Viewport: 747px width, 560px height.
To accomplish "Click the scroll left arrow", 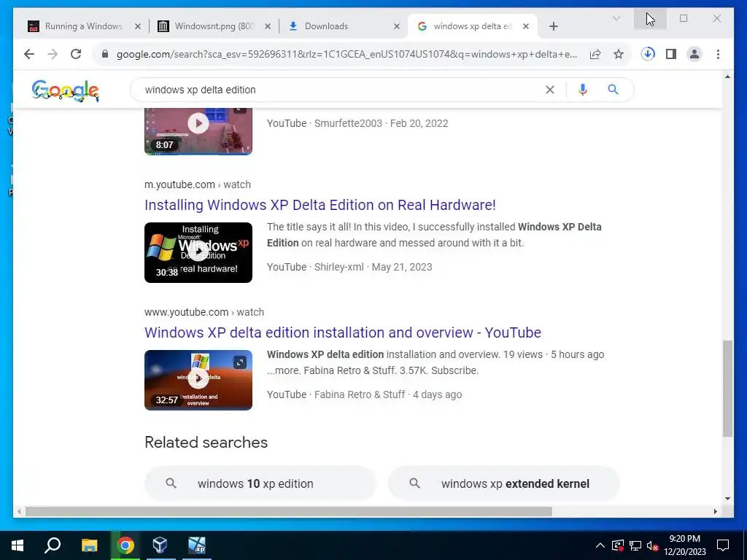I will (18, 511).
